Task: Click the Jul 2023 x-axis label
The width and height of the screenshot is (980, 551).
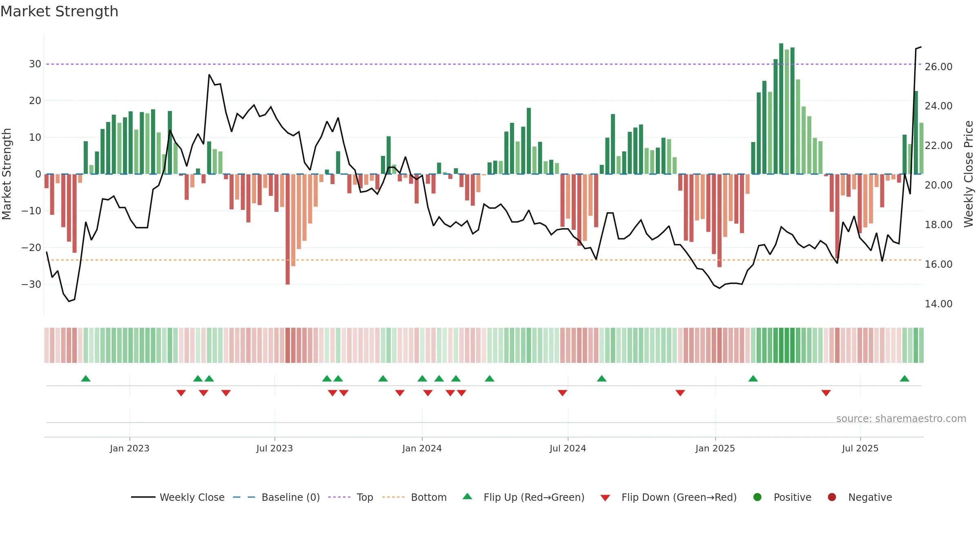Action: click(274, 448)
